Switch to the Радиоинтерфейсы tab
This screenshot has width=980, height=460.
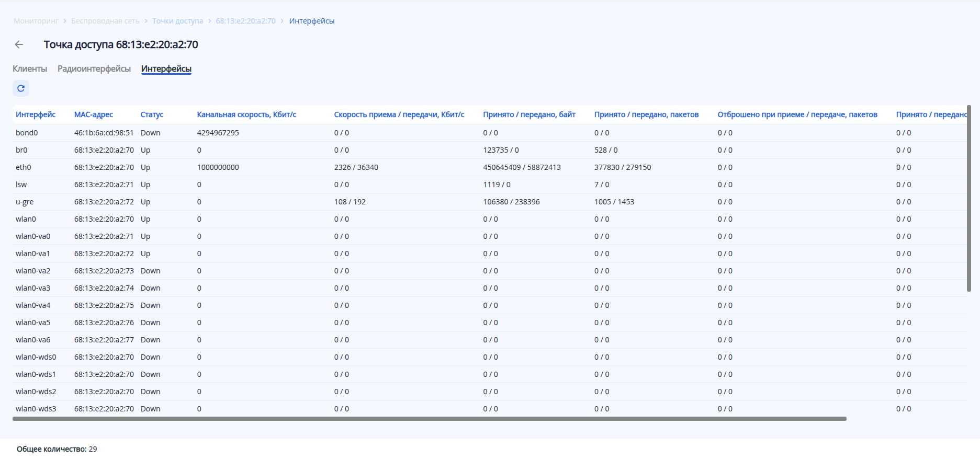(94, 68)
